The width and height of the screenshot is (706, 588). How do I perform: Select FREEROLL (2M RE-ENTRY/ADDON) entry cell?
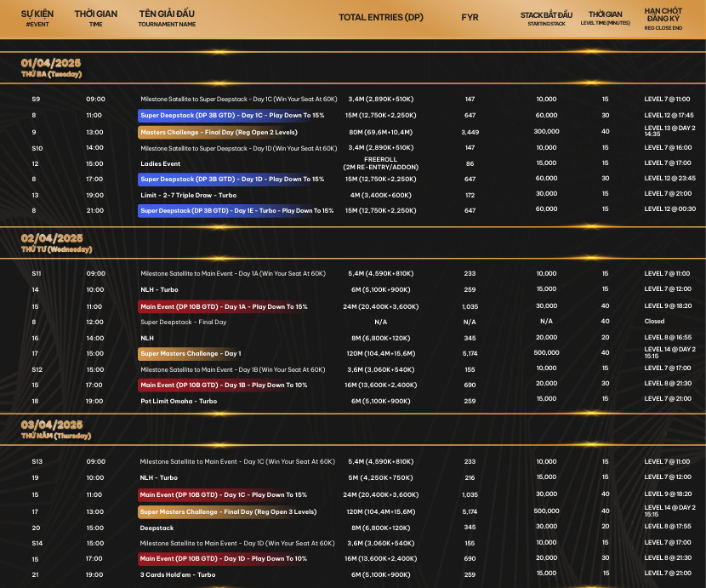(381, 163)
